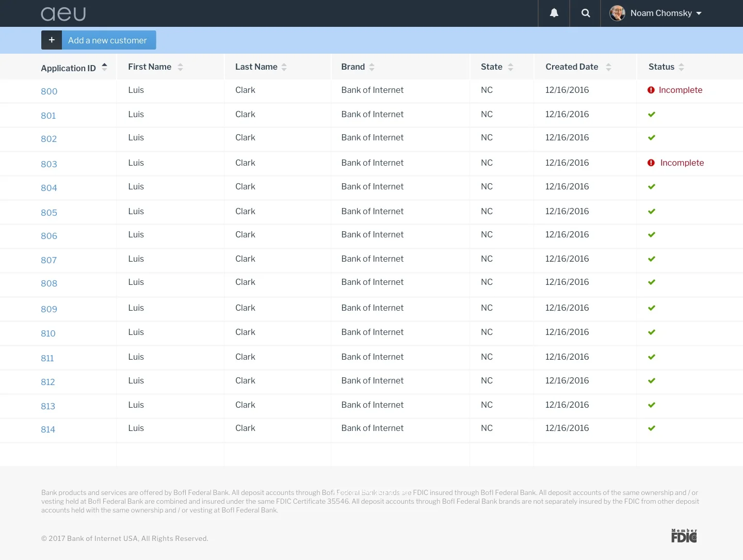Sort the Created Date column arrows
Screen dimensions: 743x560
(x=608, y=67)
